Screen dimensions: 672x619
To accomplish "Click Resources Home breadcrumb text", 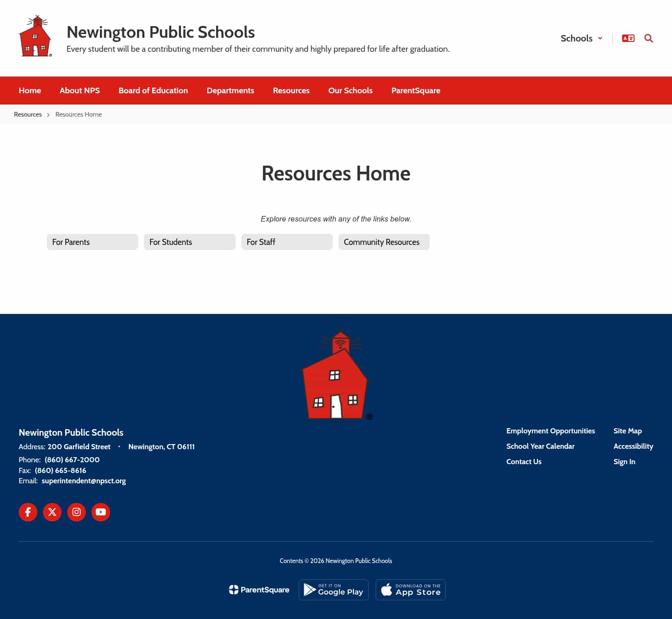I will pyautogui.click(x=78, y=114).
